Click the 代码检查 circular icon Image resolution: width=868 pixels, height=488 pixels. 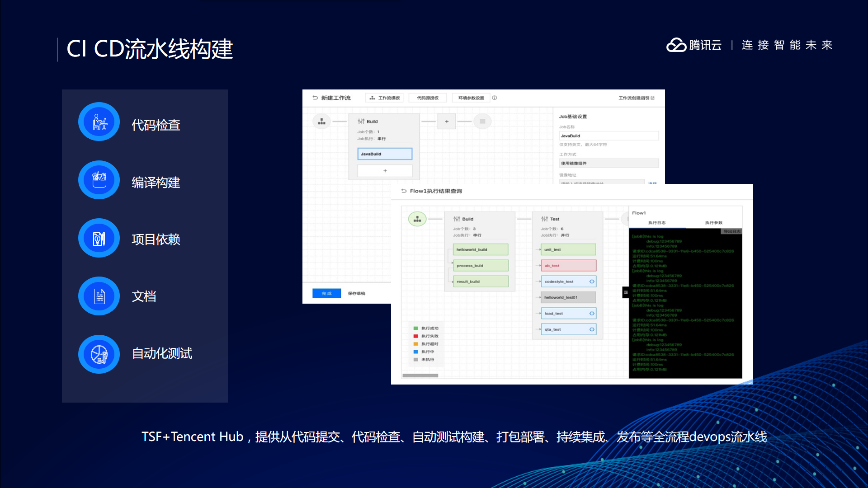tap(99, 122)
